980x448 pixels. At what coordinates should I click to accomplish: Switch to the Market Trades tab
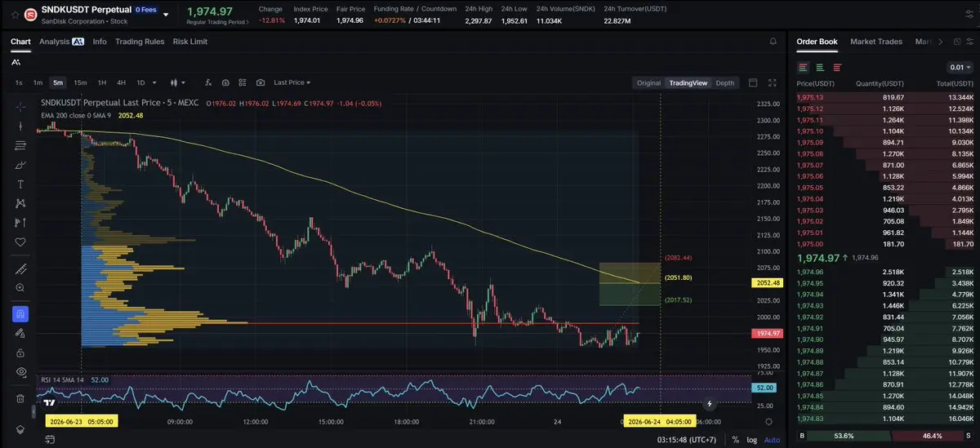[876, 41]
